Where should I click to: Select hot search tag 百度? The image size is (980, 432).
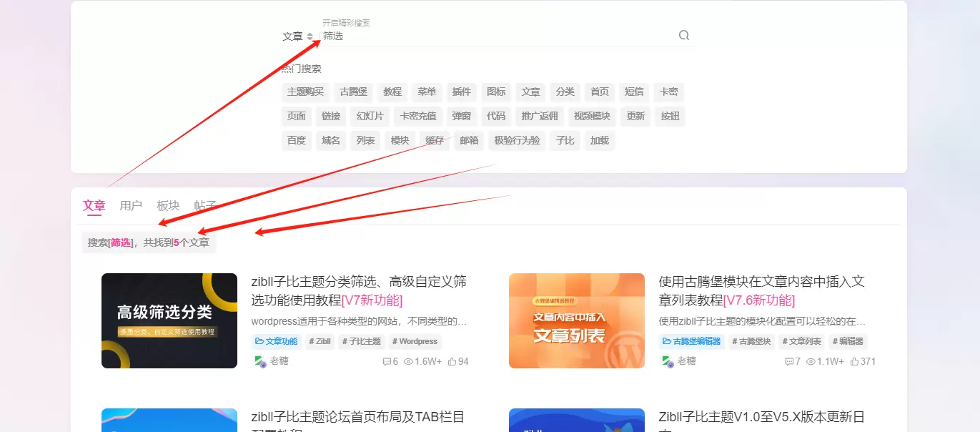tap(297, 141)
